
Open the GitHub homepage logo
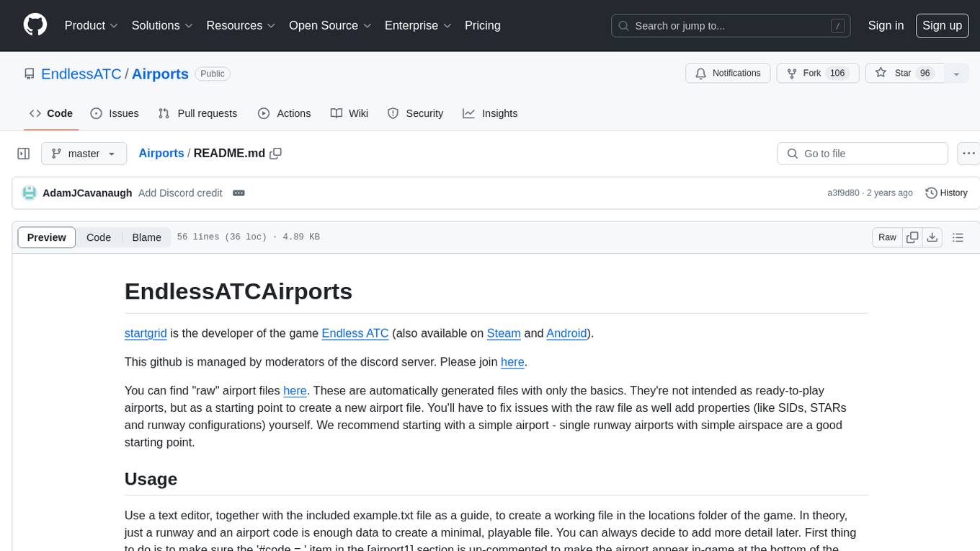[35, 25]
